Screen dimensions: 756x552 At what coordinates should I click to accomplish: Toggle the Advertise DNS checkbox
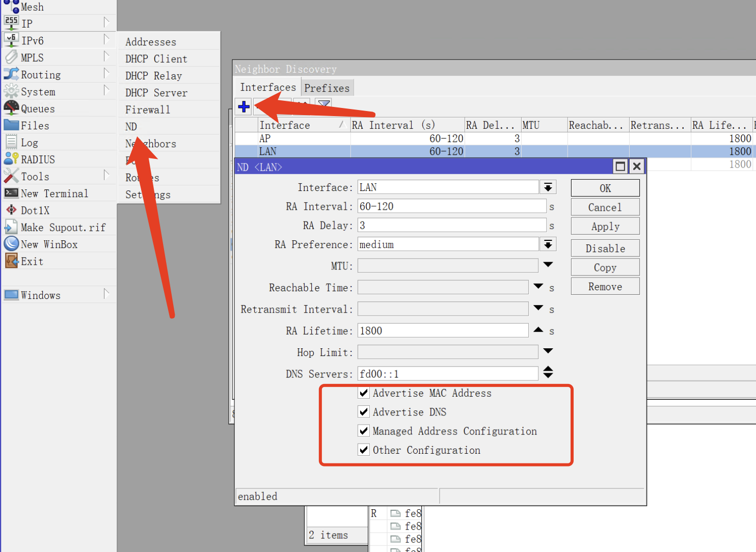click(x=364, y=411)
